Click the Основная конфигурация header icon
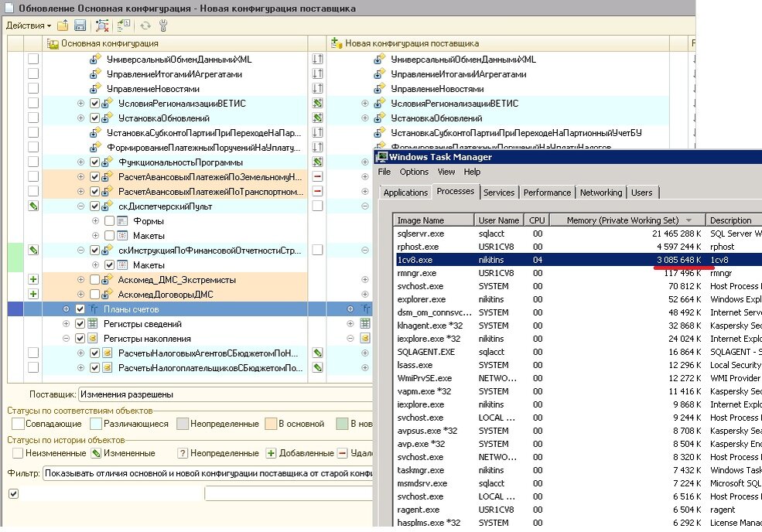This screenshot has height=532, width=762. pyautogui.click(x=53, y=44)
